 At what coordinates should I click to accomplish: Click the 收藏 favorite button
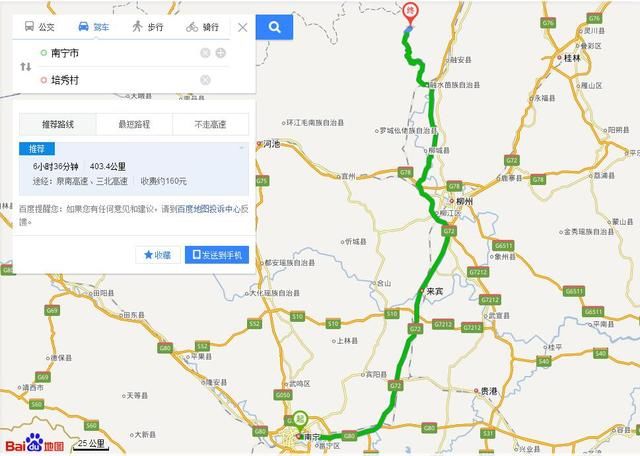[x=158, y=255]
